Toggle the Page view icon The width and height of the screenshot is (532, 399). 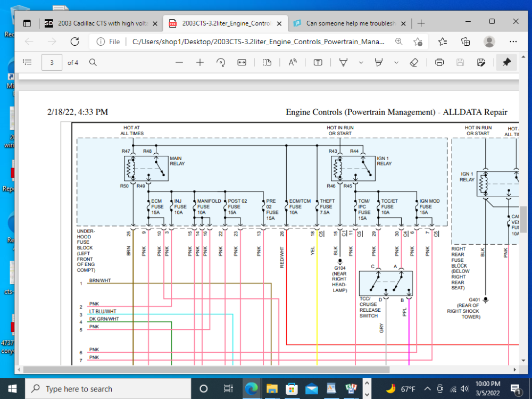pos(267,62)
